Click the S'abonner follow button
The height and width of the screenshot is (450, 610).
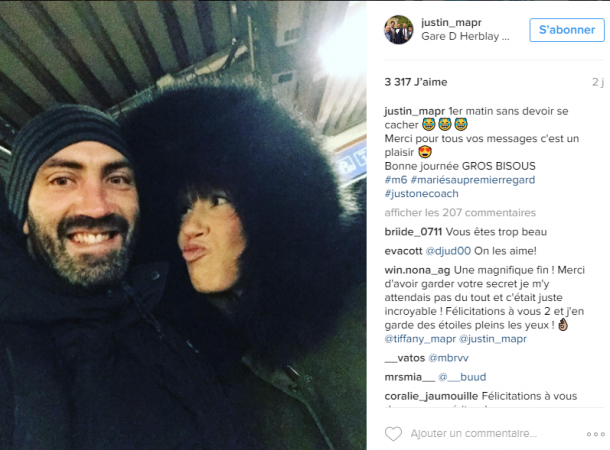tap(567, 30)
